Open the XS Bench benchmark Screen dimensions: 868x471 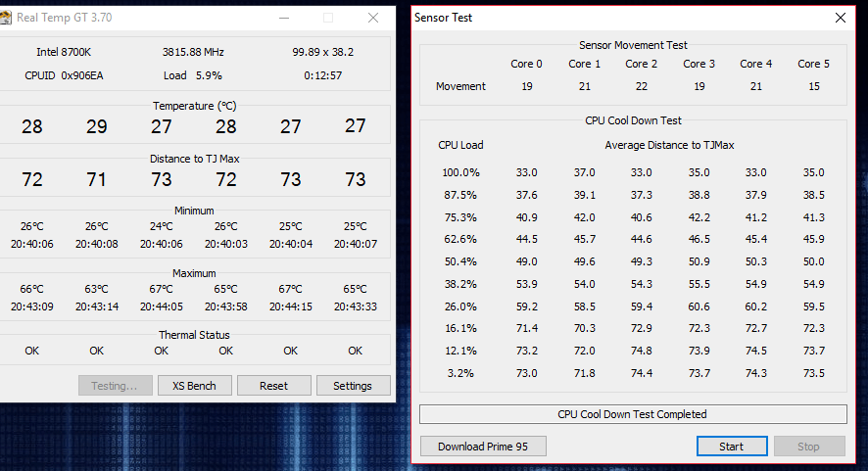coord(194,386)
